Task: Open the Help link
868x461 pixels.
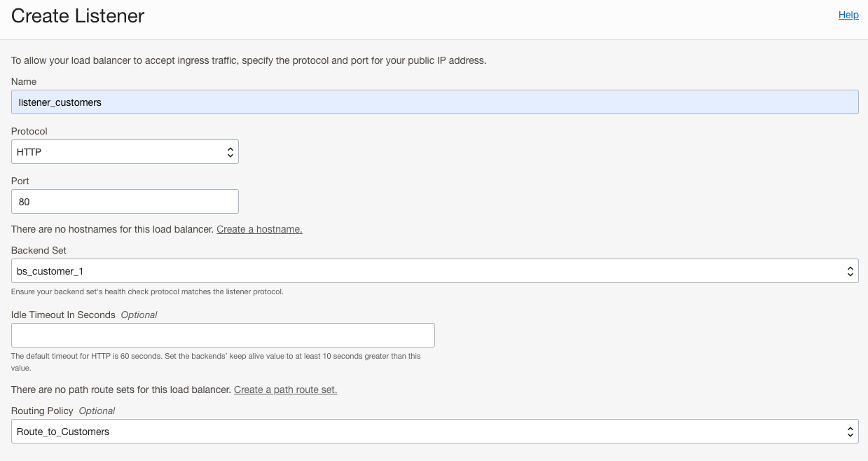Action: tap(848, 15)
